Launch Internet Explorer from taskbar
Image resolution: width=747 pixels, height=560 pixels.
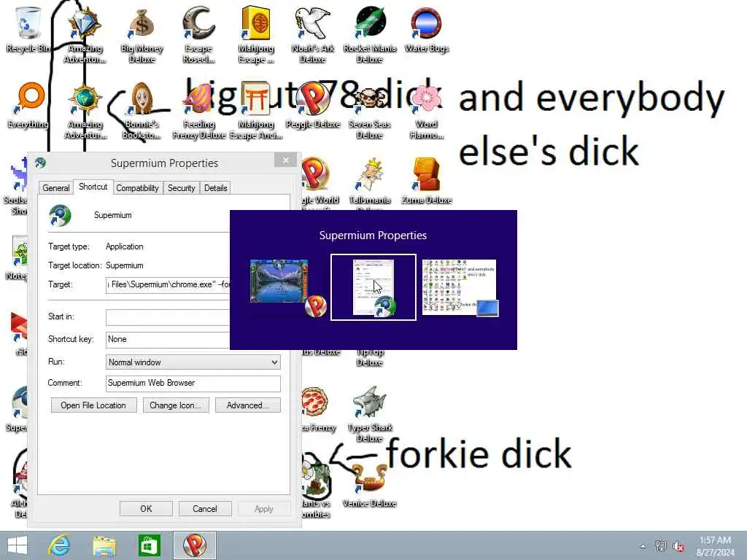click(x=59, y=545)
